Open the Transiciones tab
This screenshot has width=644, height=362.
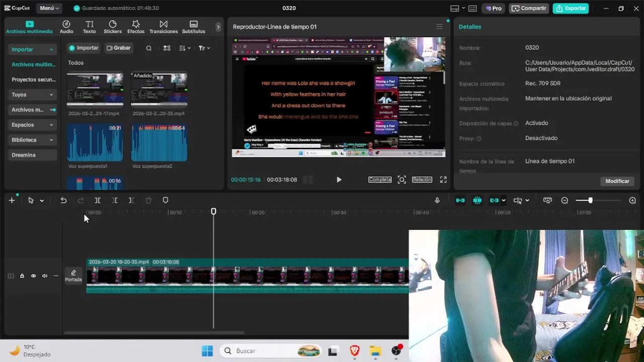(164, 27)
